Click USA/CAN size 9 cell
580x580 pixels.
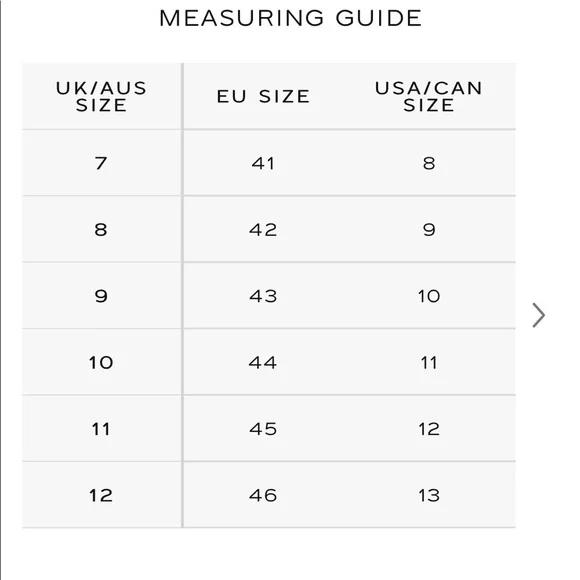(x=429, y=229)
